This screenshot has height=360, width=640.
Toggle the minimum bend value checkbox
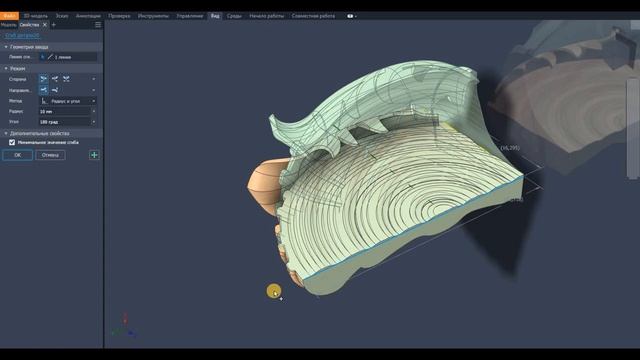click(x=12, y=142)
